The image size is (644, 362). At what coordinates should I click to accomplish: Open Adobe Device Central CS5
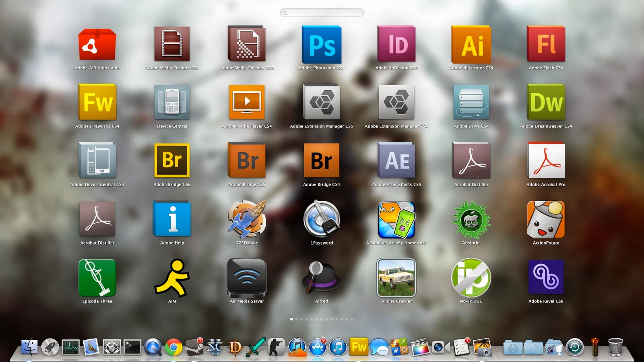pos(97,160)
